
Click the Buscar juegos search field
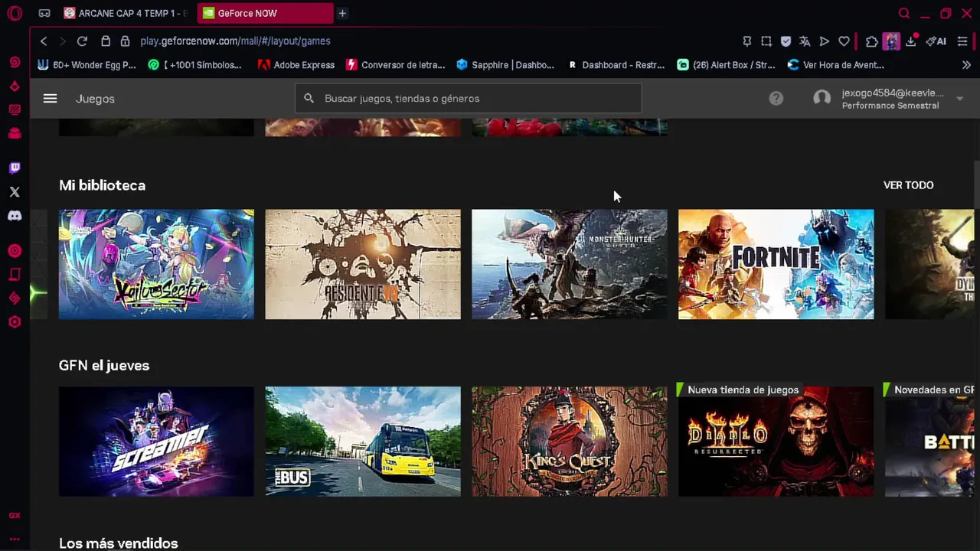tap(468, 98)
